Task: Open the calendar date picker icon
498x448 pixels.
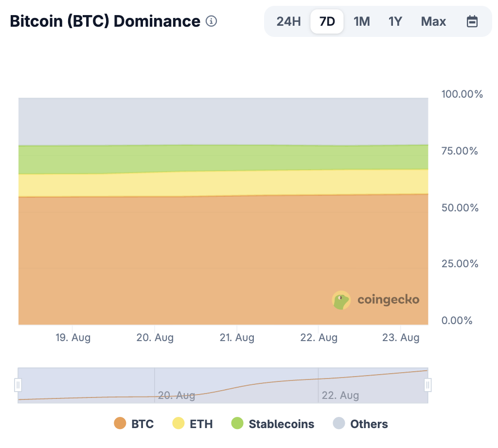Action: pyautogui.click(x=472, y=21)
